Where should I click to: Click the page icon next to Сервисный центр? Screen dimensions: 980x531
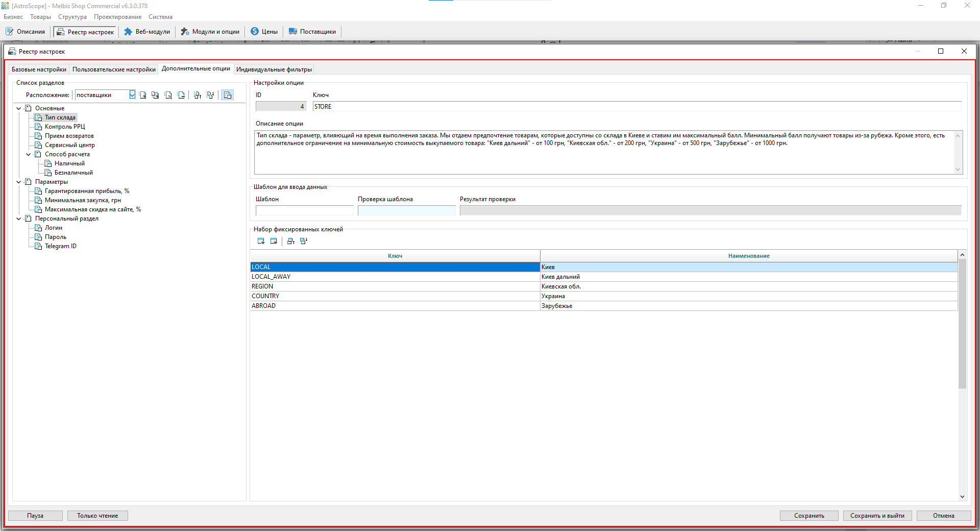pos(38,145)
